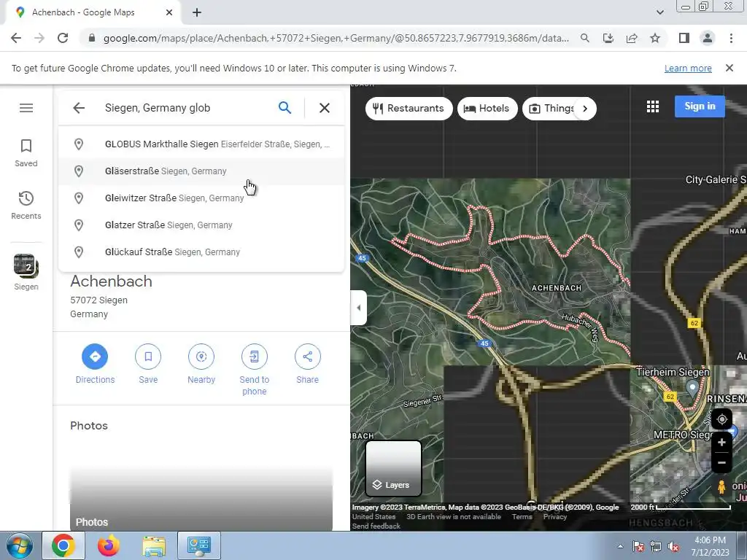Show more category chips with arrow
Image resolution: width=747 pixels, height=560 pixels.
(585, 109)
